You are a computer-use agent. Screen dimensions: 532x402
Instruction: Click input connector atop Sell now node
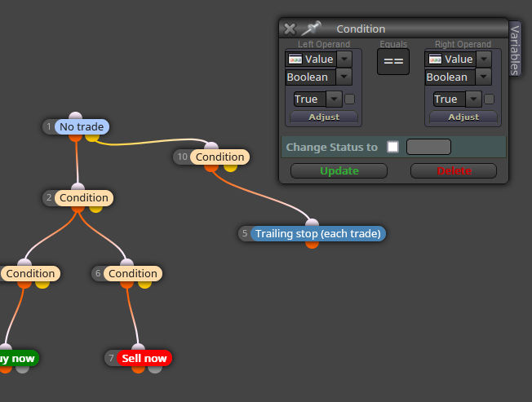(138, 347)
